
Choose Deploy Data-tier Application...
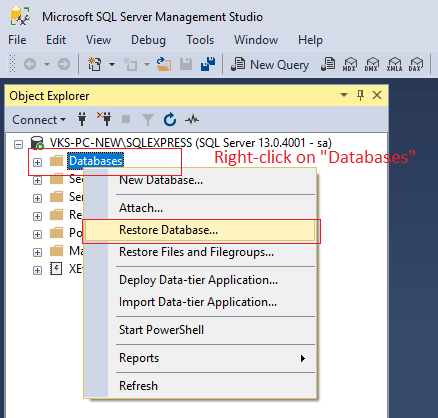[x=200, y=280]
